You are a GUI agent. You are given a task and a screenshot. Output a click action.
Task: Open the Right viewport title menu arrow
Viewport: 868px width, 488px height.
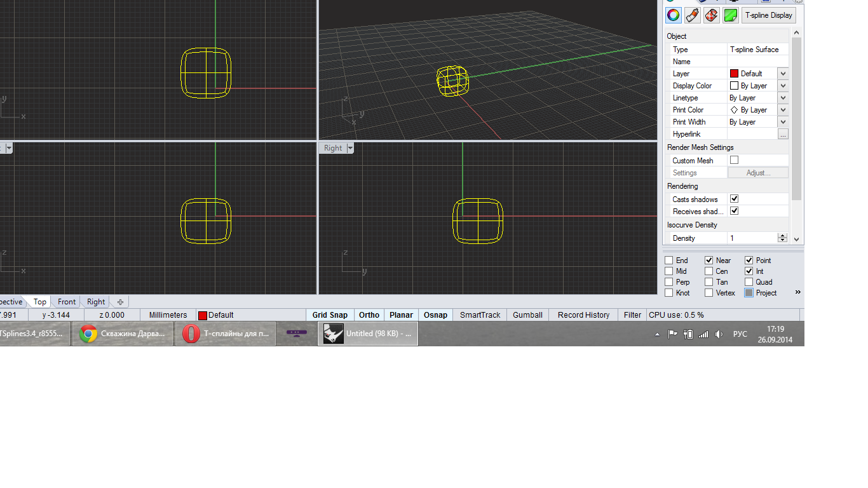350,148
